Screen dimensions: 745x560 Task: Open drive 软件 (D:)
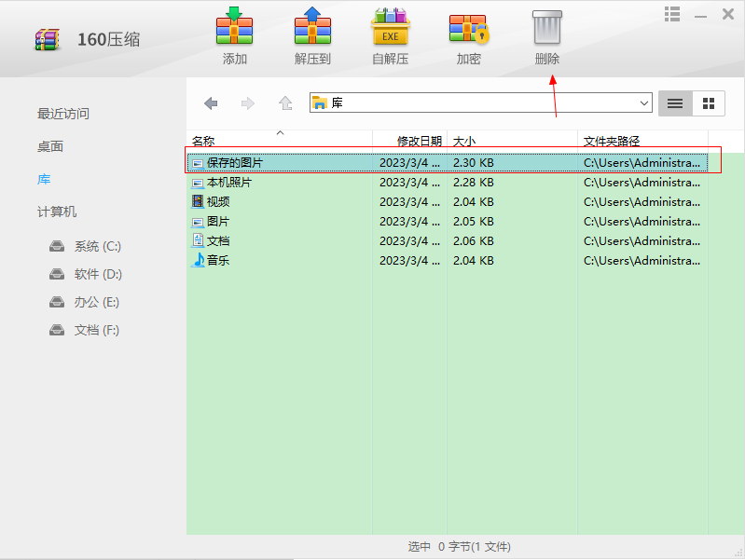(86, 274)
